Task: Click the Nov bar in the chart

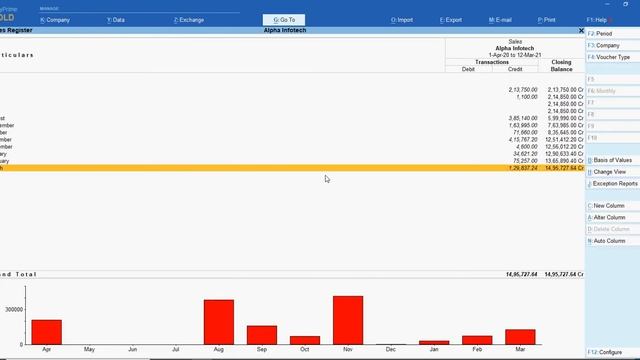Action: 348,320
